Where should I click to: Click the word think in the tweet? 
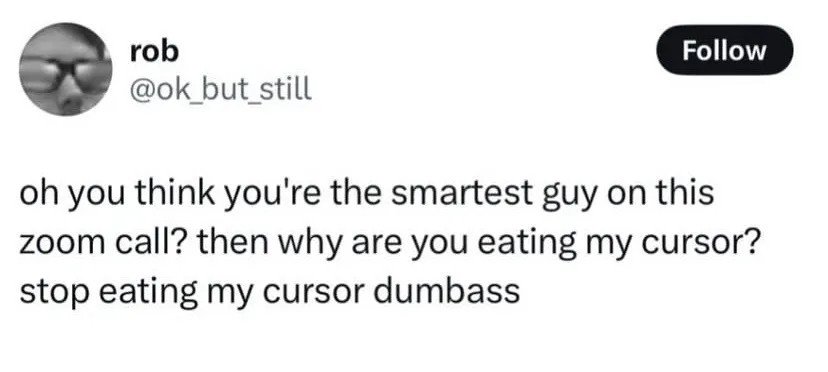[x=175, y=193]
